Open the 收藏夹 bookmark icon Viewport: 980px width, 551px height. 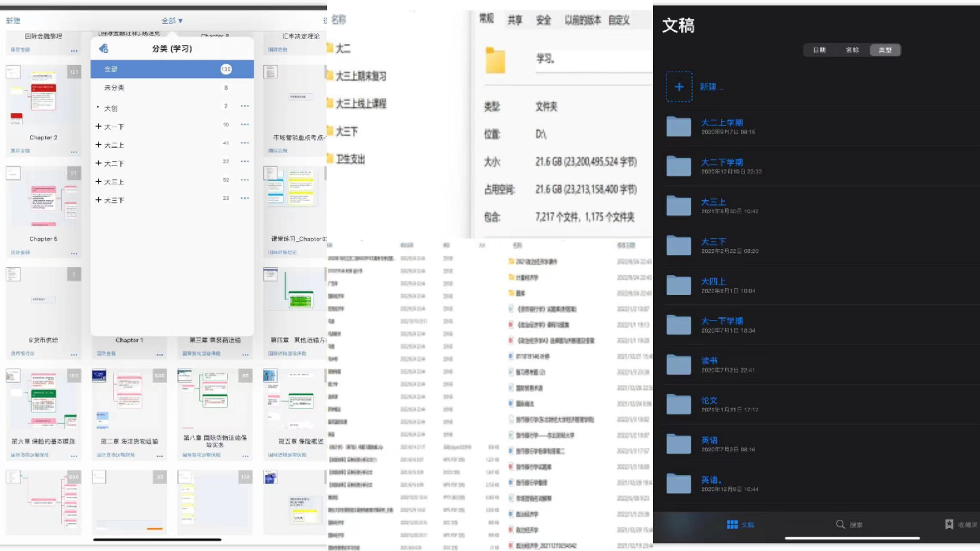(949, 524)
